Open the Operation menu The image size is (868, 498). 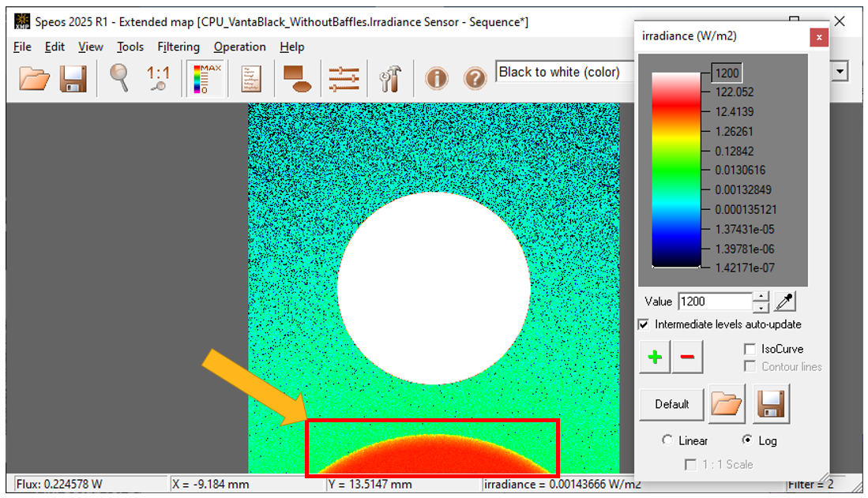tap(239, 47)
